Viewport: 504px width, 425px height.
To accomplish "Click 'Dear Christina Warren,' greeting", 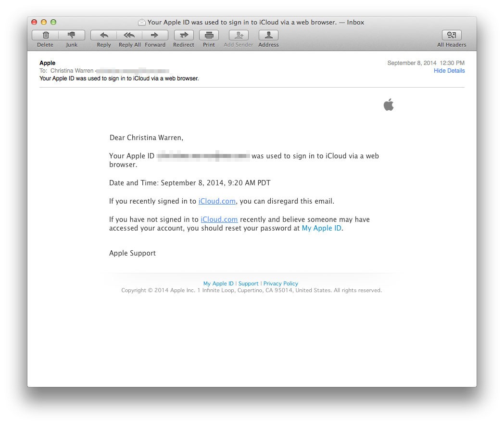I will point(146,138).
